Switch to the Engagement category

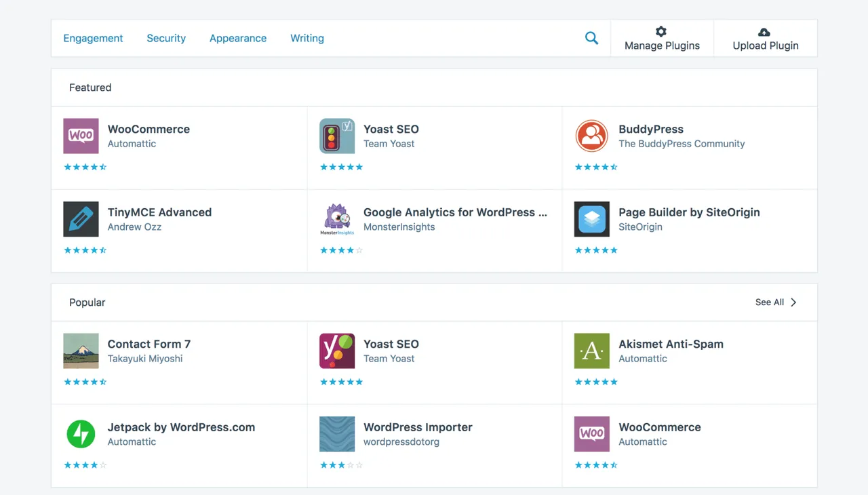93,38
